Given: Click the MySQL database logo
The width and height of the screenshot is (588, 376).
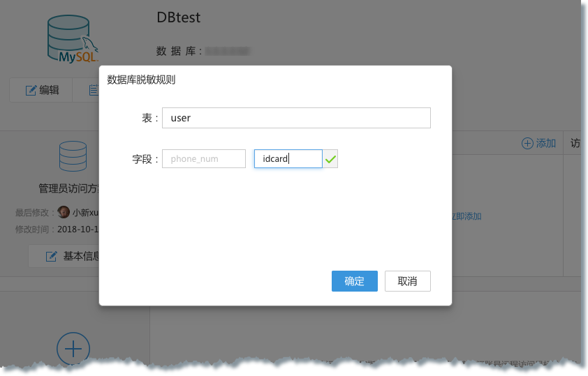Looking at the screenshot, I should click(73, 39).
